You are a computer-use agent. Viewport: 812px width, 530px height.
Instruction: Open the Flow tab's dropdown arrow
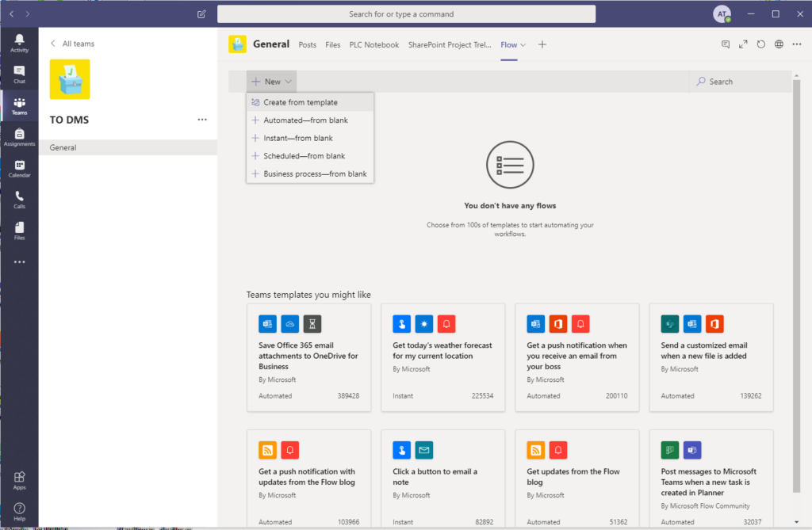coord(523,44)
